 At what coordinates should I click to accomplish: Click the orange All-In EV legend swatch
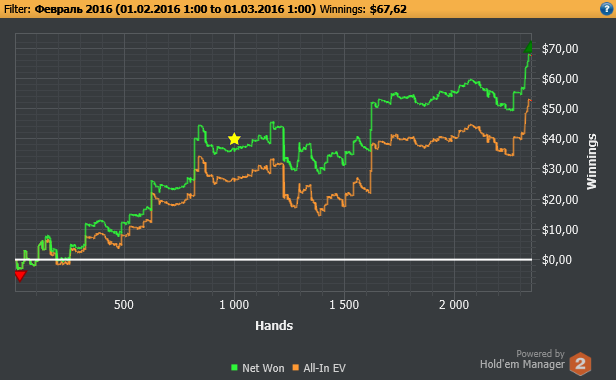click(296, 368)
